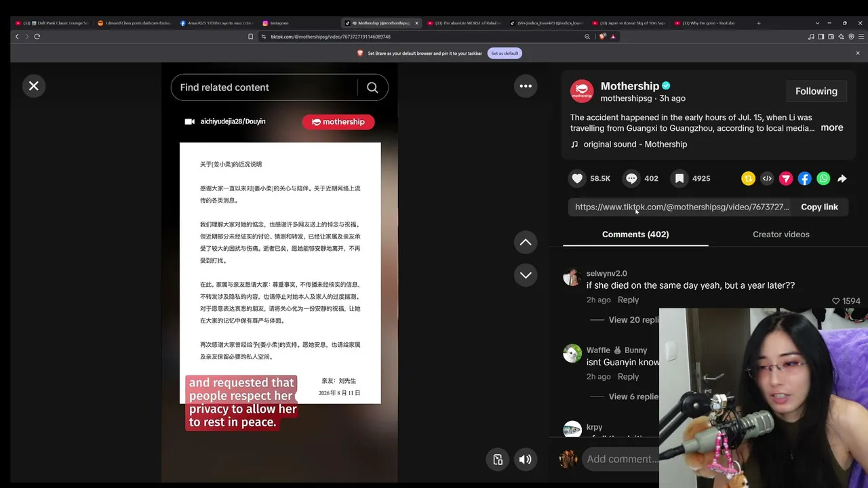This screenshot has width=868, height=488.
Task: Open original sound - Mothership link
Action: point(635,144)
